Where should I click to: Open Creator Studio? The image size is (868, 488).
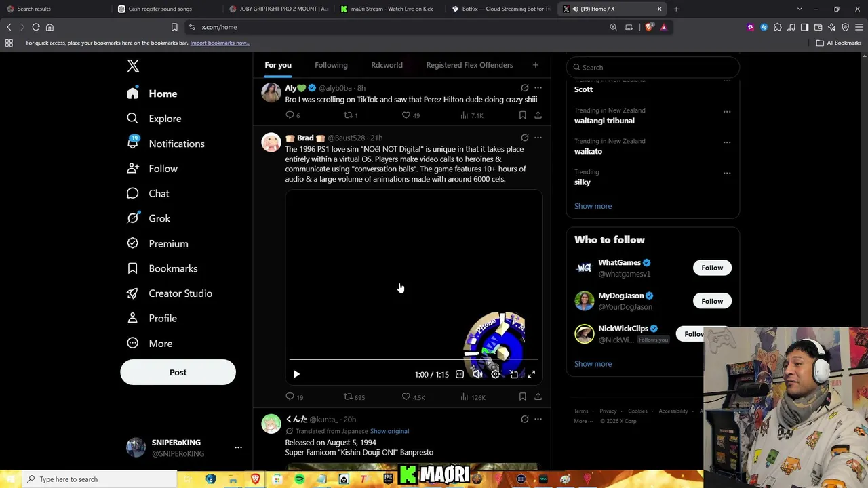click(170, 293)
